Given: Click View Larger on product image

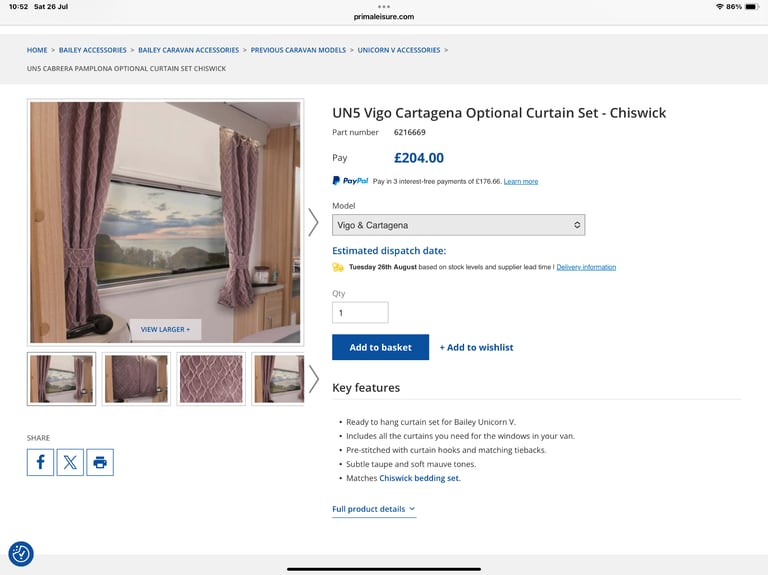Looking at the screenshot, I should coord(165,330).
